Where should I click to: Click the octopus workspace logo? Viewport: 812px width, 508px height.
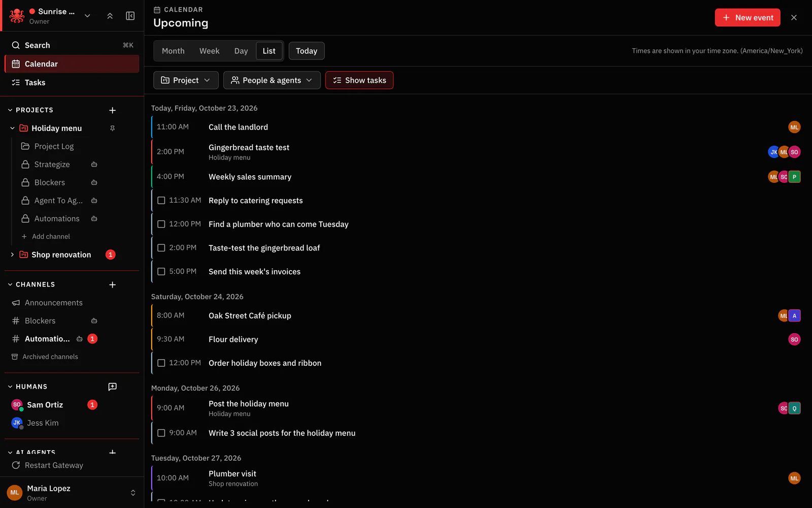coord(17,16)
